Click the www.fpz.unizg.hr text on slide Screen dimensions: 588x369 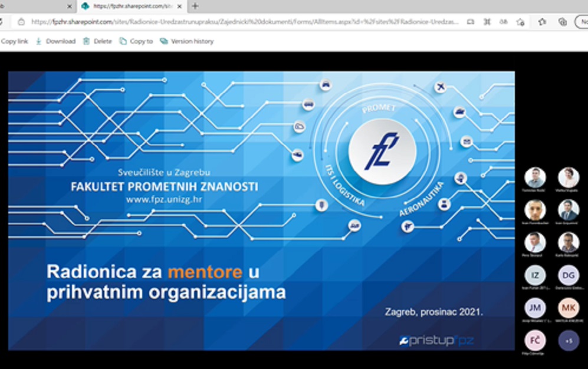pyautogui.click(x=164, y=199)
